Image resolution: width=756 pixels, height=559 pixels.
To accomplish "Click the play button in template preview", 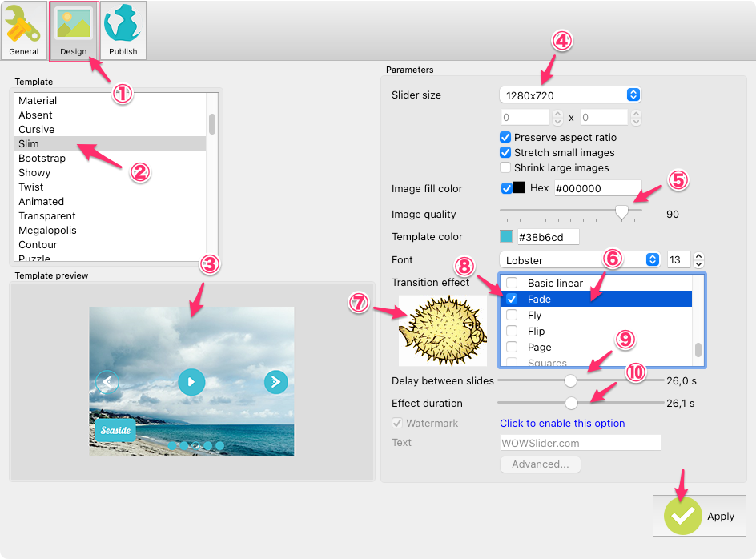I will click(x=191, y=382).
